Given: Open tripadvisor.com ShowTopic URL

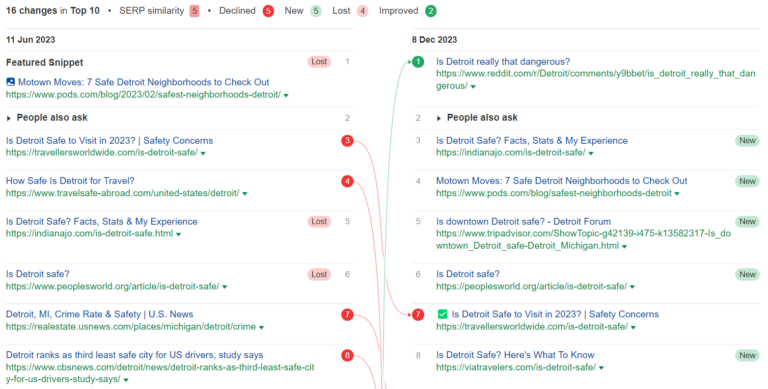Looking at the screenshot, I should pyautogui.click(x=583, y=240).
